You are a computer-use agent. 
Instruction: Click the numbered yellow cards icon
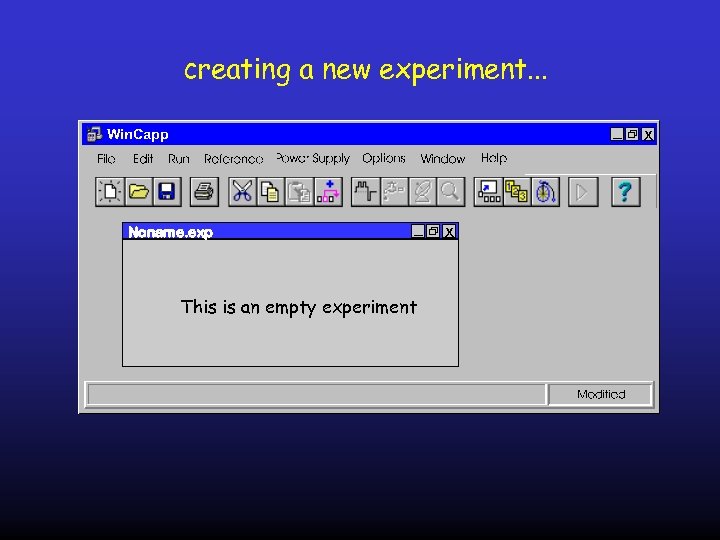tap(517, 191)
